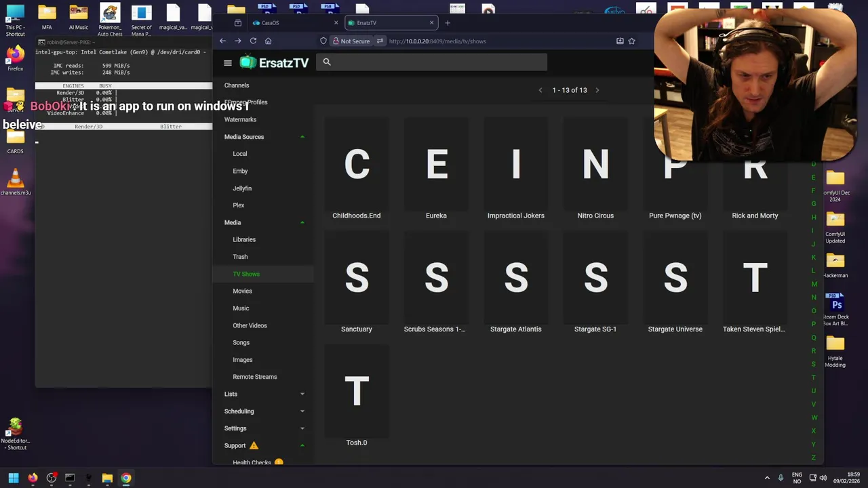Screen dimensions: 868x488
Task: Open the Stargate SG-1 show poster
Action: (x=595, y=277)
